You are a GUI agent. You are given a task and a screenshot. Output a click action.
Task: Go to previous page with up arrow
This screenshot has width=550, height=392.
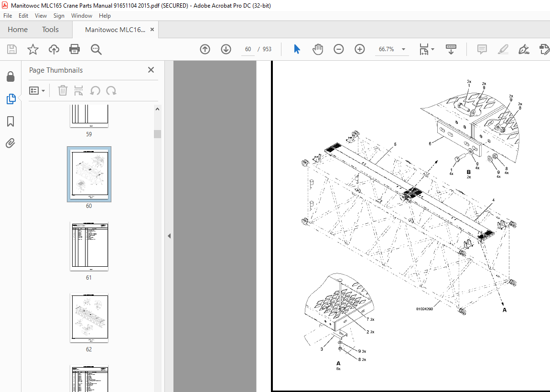pos(205,49)
